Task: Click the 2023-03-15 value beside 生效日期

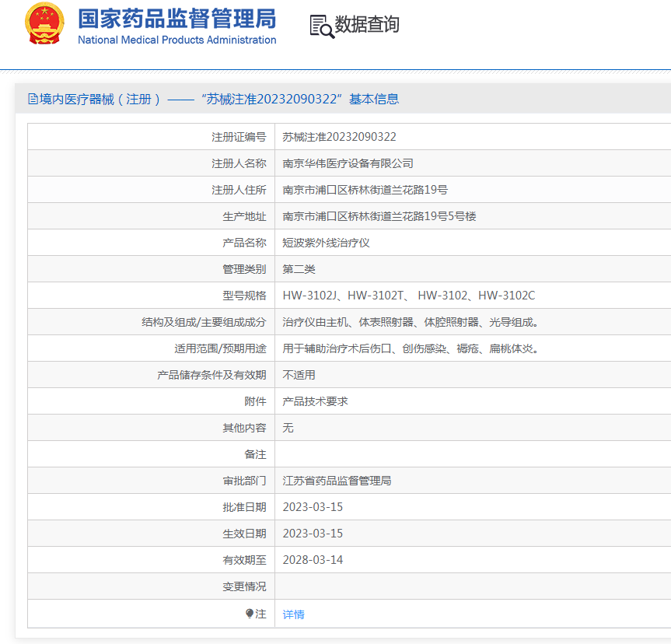Action: 313,534
